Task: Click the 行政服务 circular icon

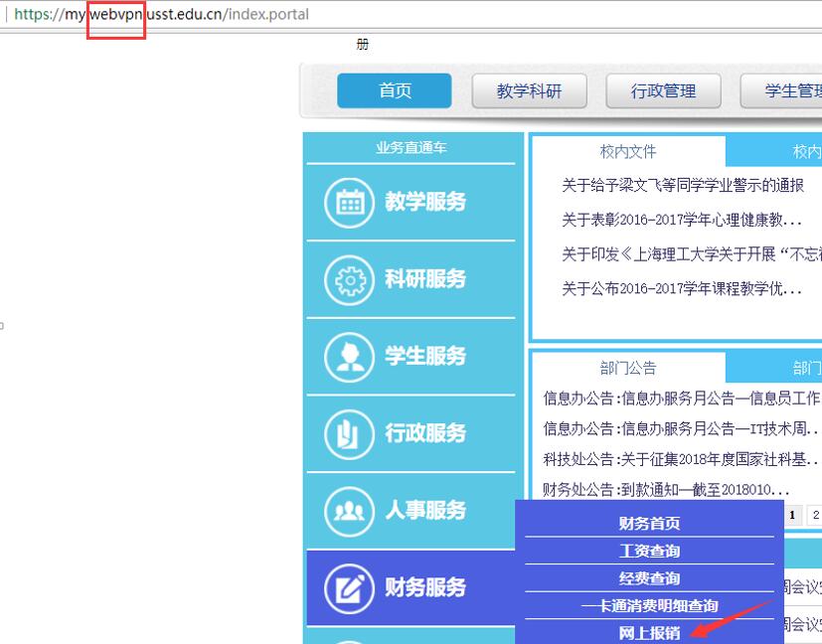Action: (349, 433)
